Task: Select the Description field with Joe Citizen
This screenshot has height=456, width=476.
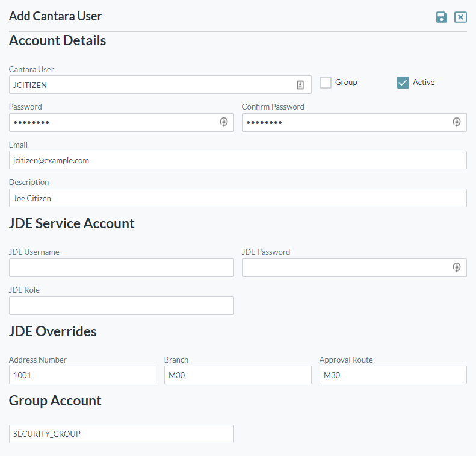Action: click(x=238, y=198)
